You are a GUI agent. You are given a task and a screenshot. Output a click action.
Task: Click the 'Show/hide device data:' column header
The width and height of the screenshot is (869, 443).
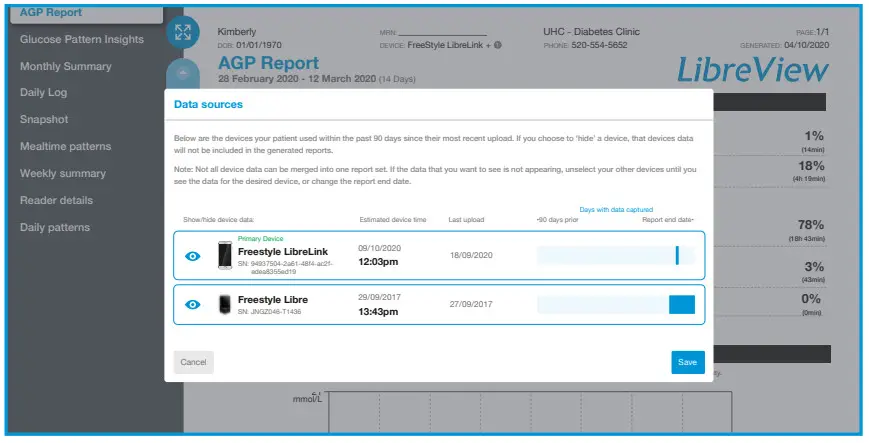[218, 220]
